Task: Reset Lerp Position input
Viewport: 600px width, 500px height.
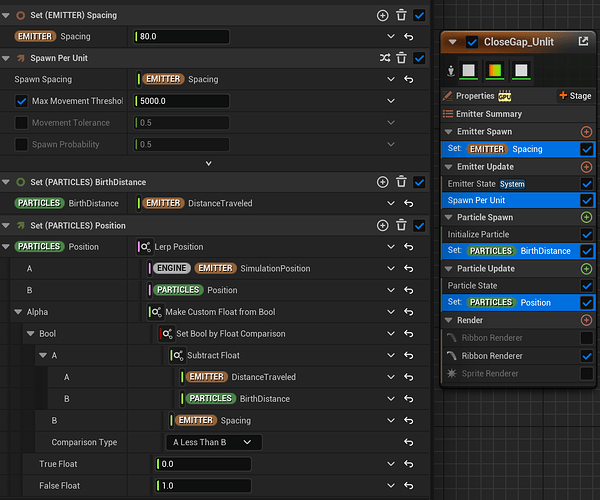Action: 409,247
